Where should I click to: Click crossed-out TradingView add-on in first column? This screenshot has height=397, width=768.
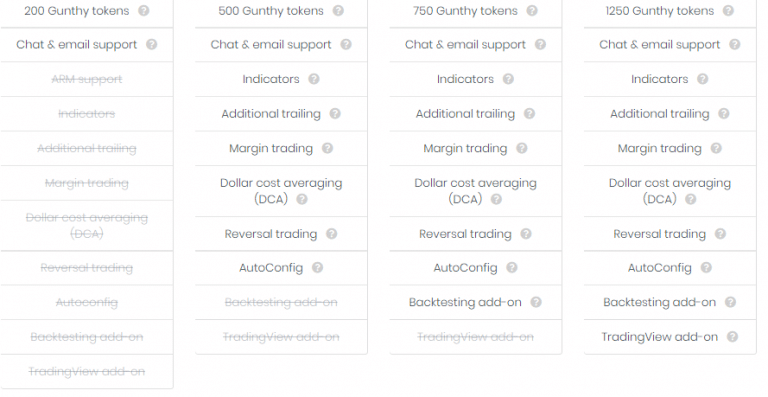pyautogui.click(x=87, y=372)
